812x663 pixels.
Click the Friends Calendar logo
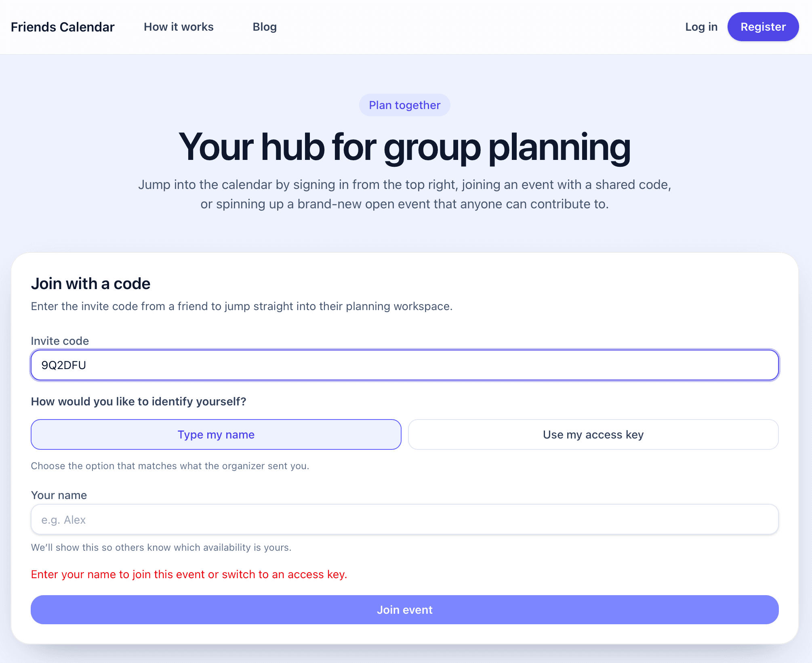coord(62,27)
